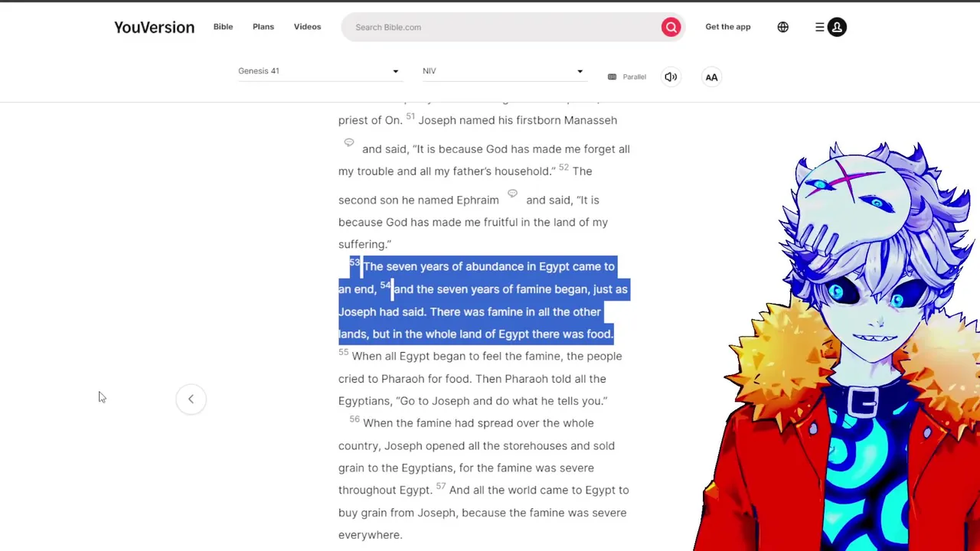The height and width of the screenshot is (551, 980).
Task: Open note bubble after Manasseh
Action: (x=349, y=142)
